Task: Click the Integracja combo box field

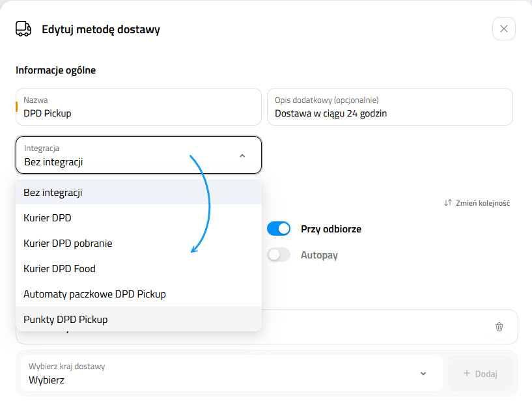Action: 130,156
